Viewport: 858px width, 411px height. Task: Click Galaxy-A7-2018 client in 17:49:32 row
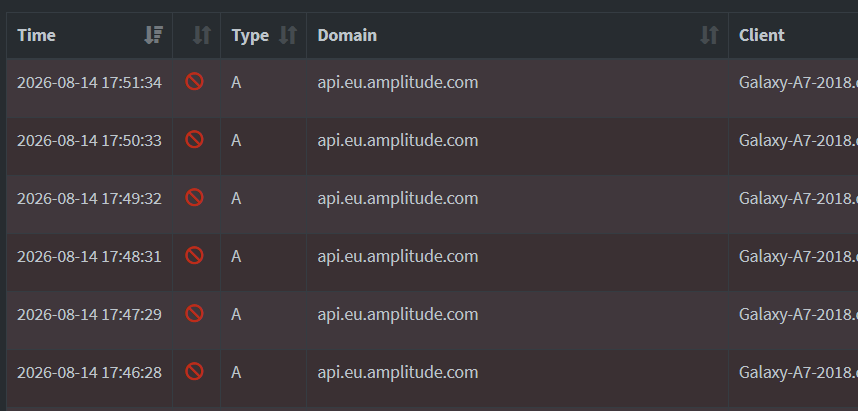click(x=798, y=199)
